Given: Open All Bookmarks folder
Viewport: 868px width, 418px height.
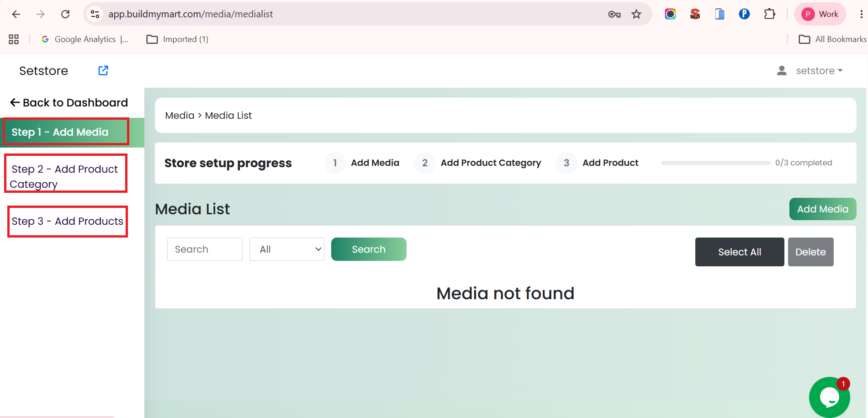Looking at the screenshot, I should [x=832, y=39].
